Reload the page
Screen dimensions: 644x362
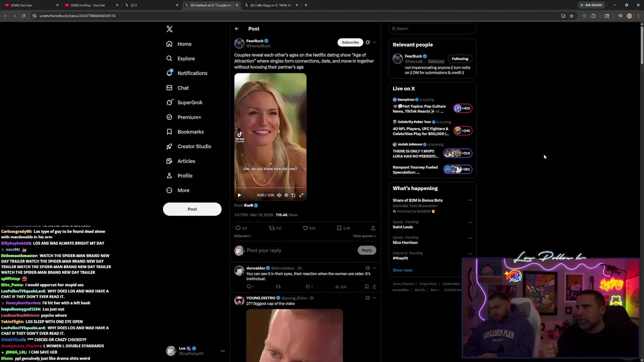pos(24,16)
